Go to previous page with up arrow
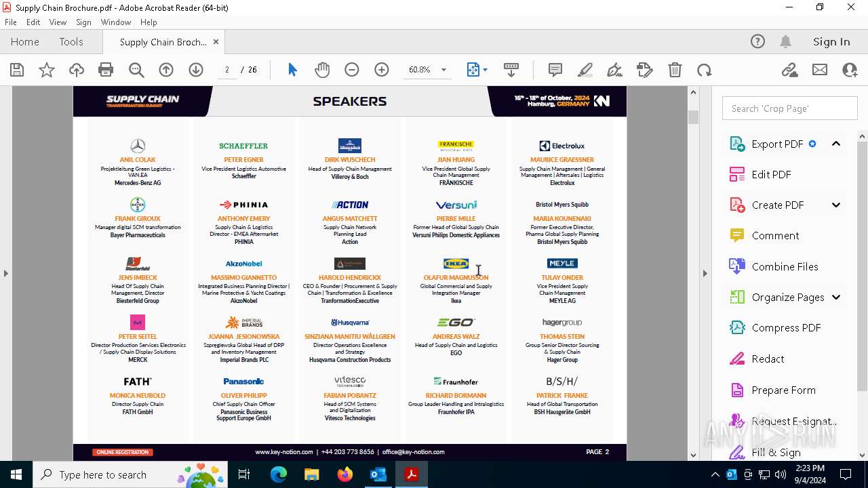Image resolution: width=868 pixels, height=488 pixels. (x=166, y=70)
